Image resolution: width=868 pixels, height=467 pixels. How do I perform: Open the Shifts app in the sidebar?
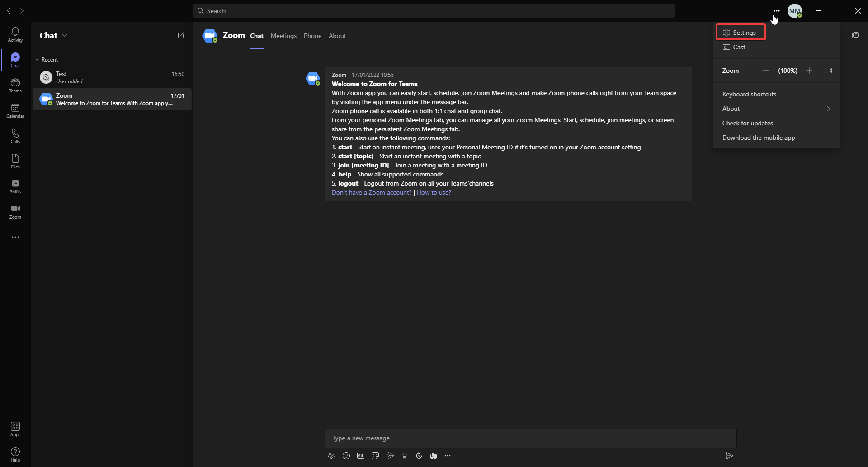(x=15, y=186)
